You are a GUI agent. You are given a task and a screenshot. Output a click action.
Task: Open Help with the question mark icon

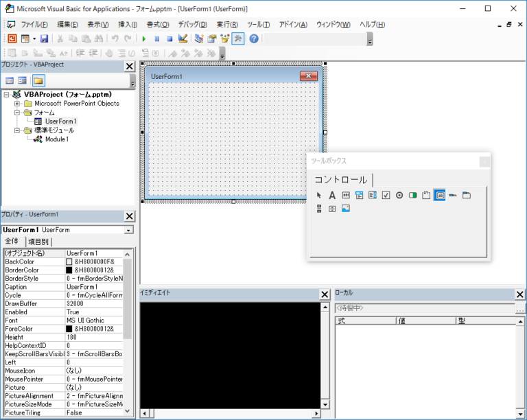pyautogui.click(x=254, y=39)
